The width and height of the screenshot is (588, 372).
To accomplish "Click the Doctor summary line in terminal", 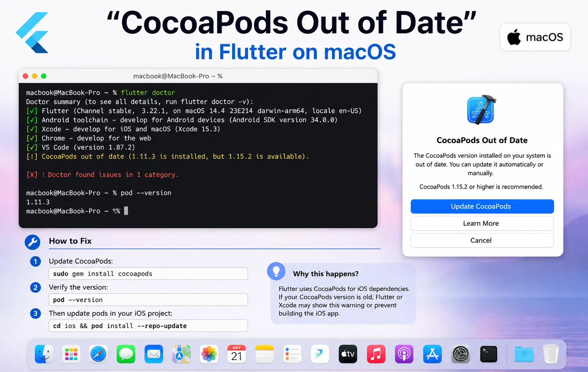I will tap(140, 102).
